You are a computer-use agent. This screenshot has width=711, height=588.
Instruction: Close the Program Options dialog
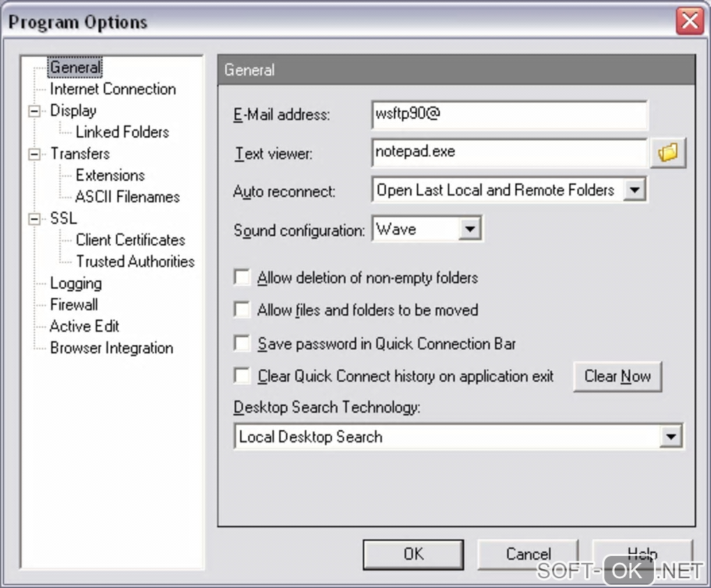pos(689,21)
